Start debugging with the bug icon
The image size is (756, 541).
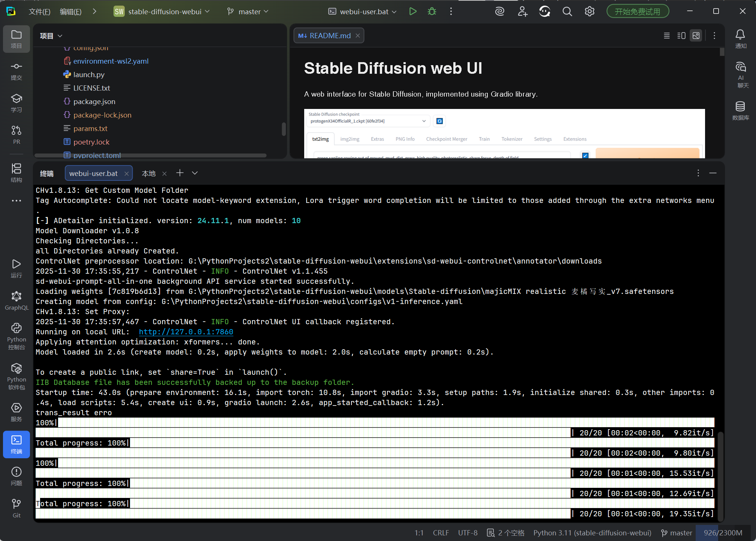tap(432, 12)
